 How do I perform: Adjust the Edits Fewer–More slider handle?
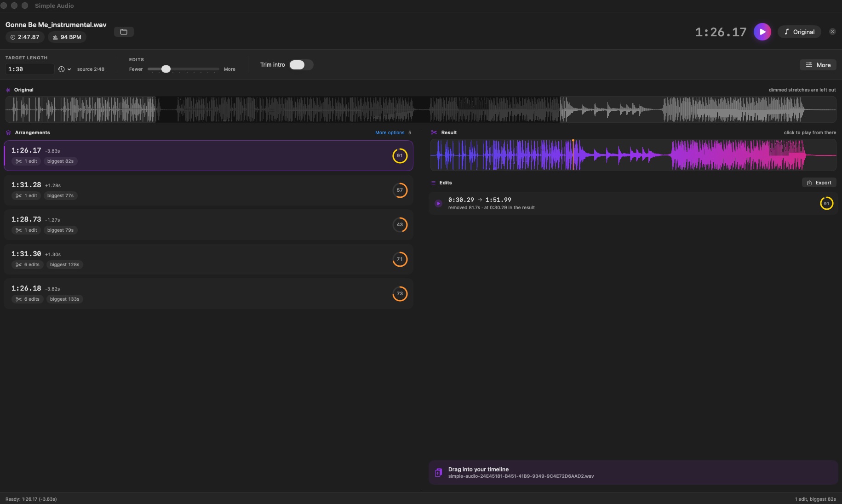[166, 69]
